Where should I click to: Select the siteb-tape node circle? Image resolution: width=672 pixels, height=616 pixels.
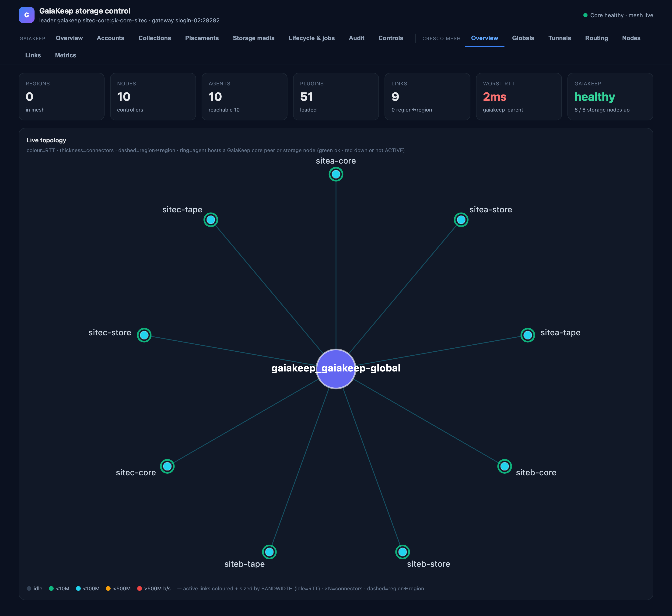click(x=269, y=552)
